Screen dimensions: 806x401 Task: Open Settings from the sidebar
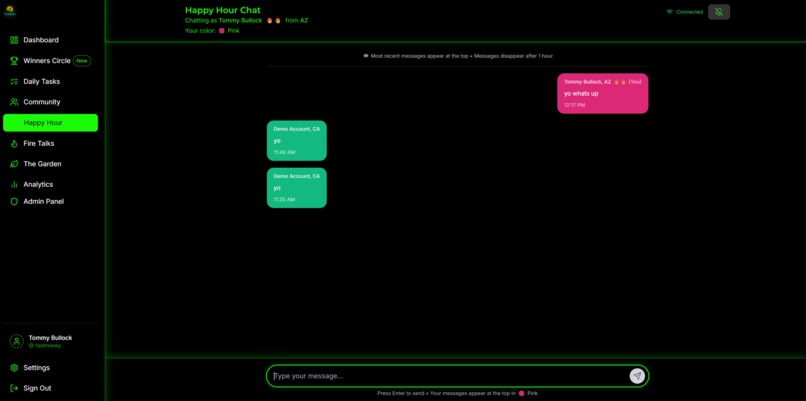[50, 368]
